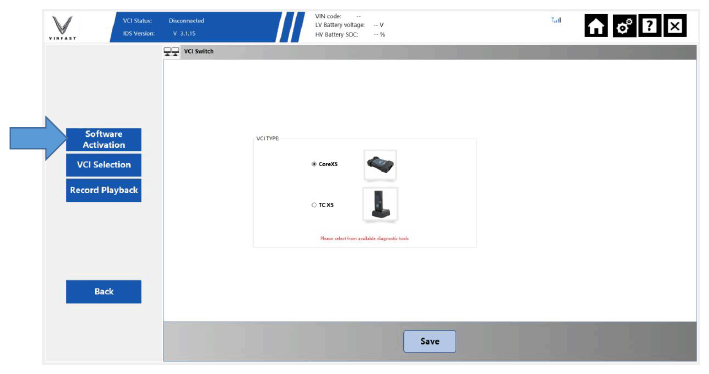709x374 pixels.
Task: Click the signal strength indicator icon
Action: [556, 20]
